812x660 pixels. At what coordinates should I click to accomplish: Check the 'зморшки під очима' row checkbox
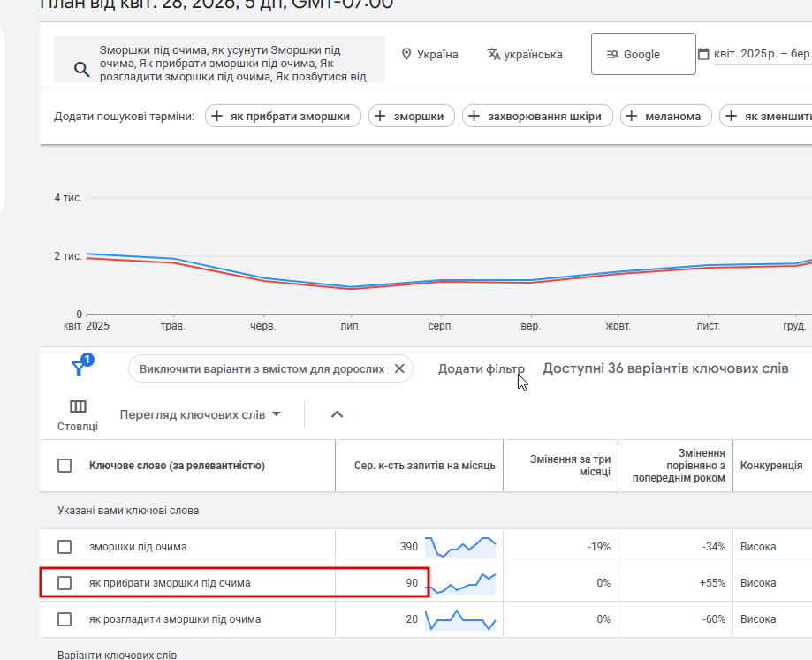(x=65, y=547)
